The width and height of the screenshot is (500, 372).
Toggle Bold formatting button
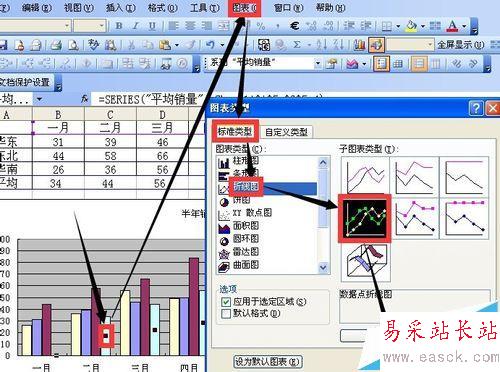click(119, 26)
